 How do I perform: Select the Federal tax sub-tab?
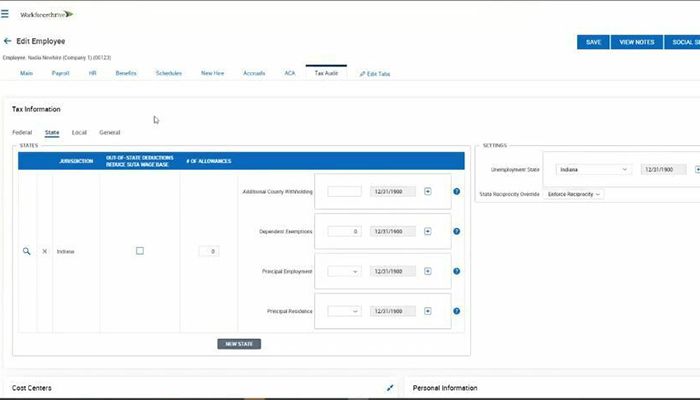pos(22,133)
